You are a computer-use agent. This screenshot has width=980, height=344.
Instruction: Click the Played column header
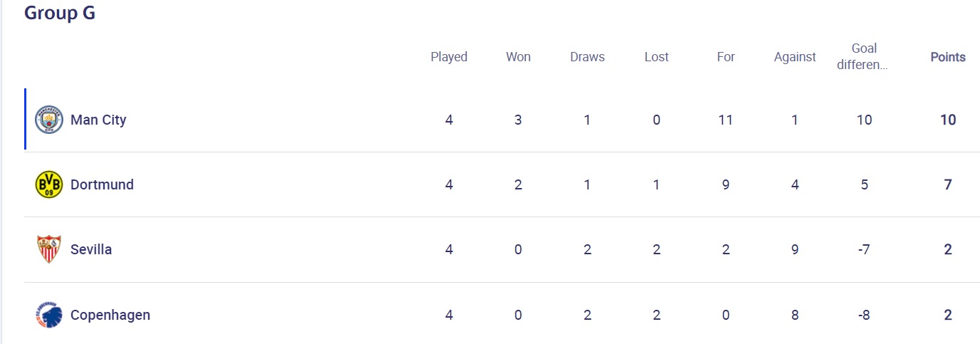pos(449,57)
